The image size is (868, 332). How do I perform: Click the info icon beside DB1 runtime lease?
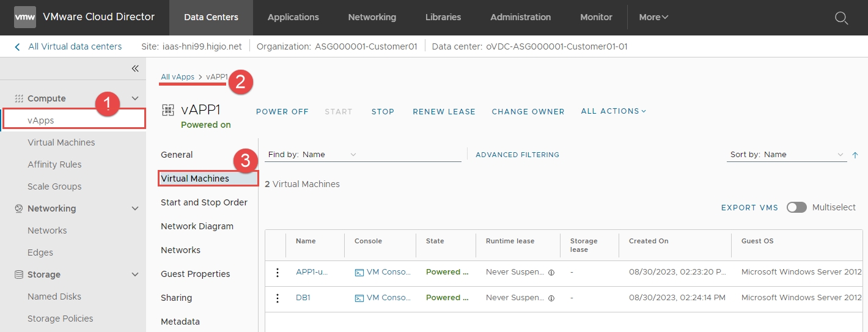(551, 298)
